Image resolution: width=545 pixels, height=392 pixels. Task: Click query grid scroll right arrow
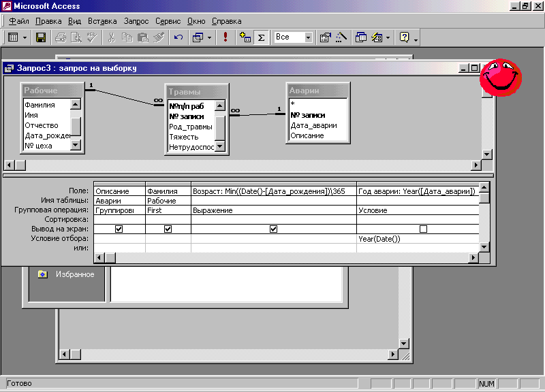[x=473, y=258]
